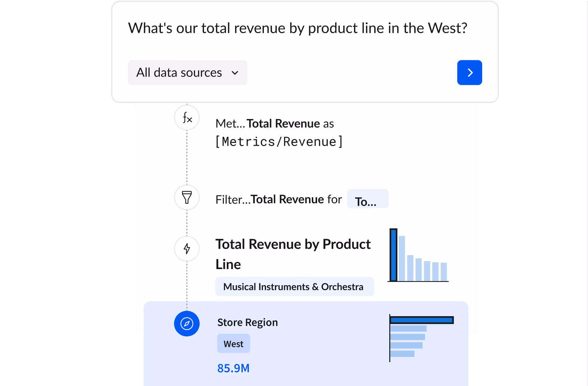This screenshot has width=588, height=386.
Task: Open the All data sources dropdown
Action: tap(187, 73)
